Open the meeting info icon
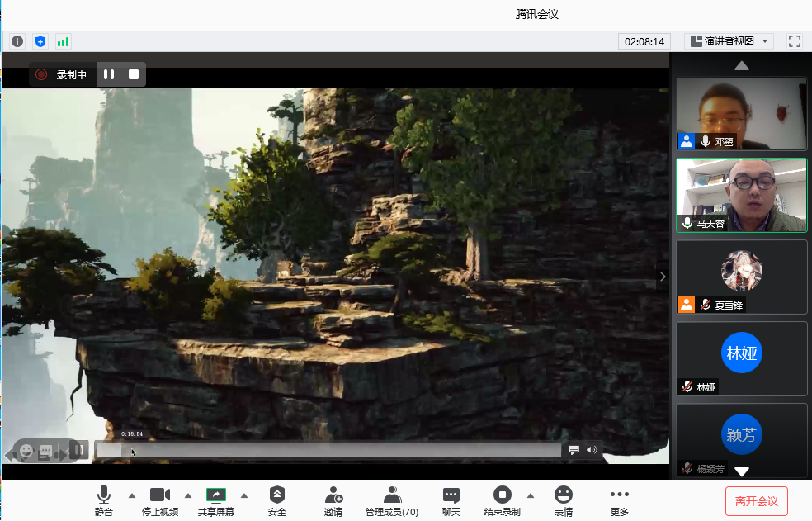Screen dimensions: 812x521 tap(17, 41)
